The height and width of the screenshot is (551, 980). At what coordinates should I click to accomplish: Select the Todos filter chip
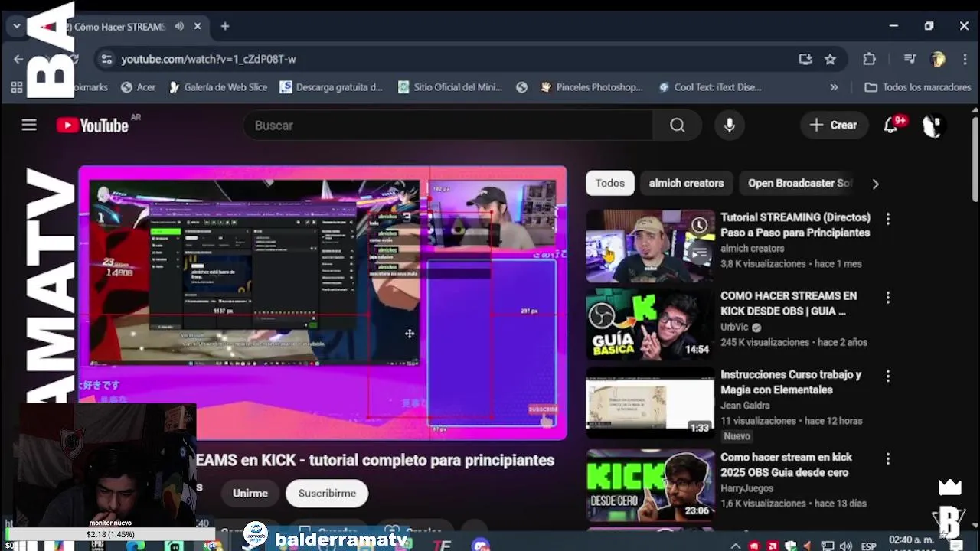[610, 183]
